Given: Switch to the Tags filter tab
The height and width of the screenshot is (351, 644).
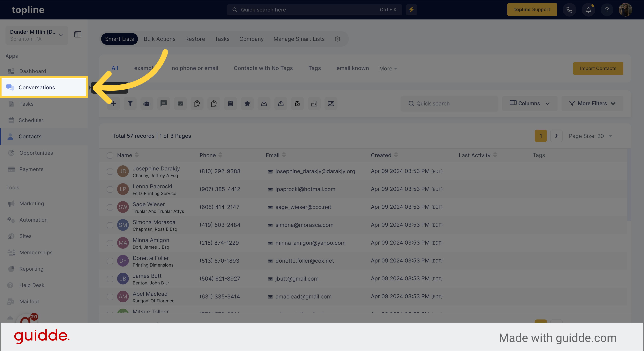Looking at the screenshot, I should click(314, 68).
